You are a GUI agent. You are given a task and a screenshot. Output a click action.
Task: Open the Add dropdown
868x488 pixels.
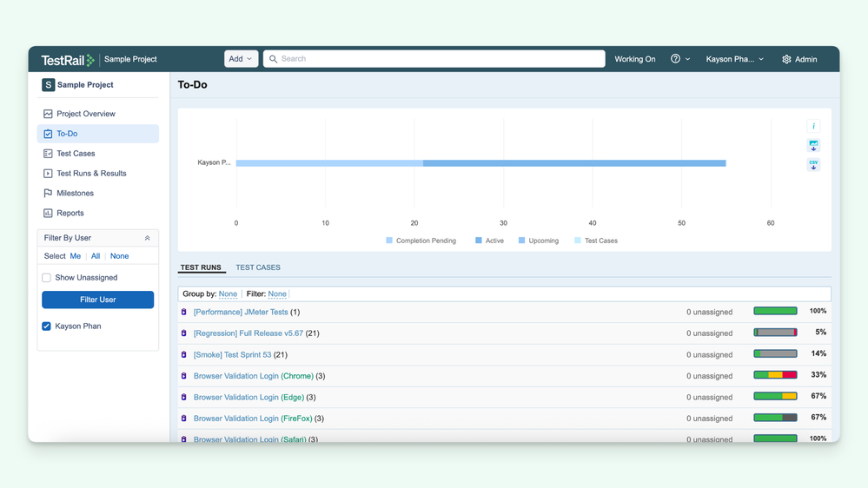coord(241,59)
